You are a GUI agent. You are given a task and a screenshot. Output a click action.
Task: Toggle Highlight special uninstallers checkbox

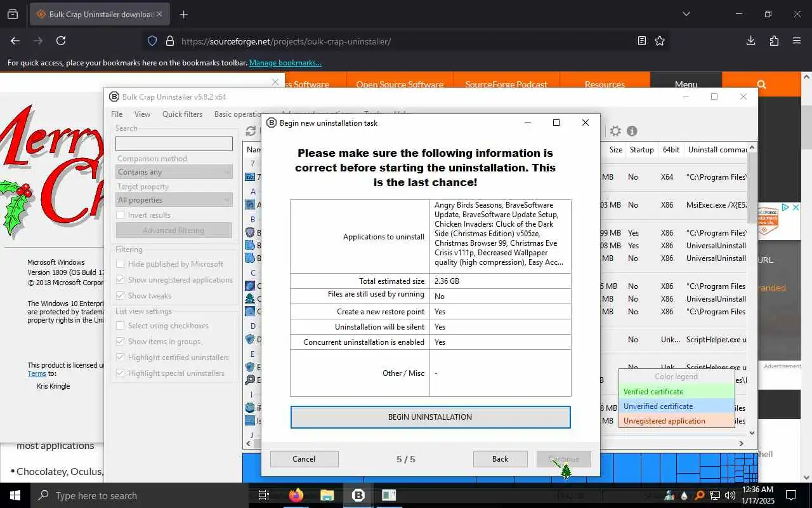click(120, 373)
